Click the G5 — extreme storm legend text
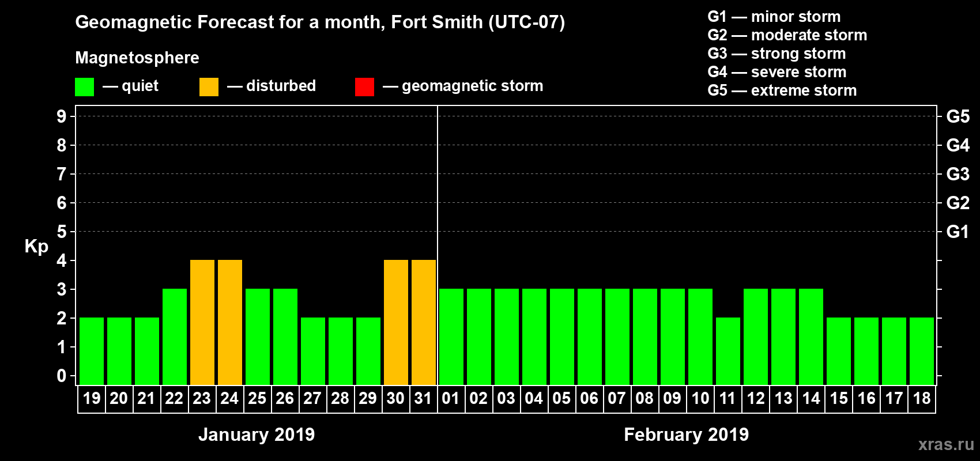The height and width of the screenshot is (461, 980). pos(782,90)
